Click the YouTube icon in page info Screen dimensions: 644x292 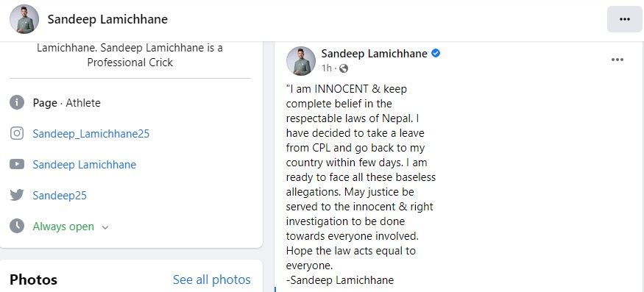(17, 164)
